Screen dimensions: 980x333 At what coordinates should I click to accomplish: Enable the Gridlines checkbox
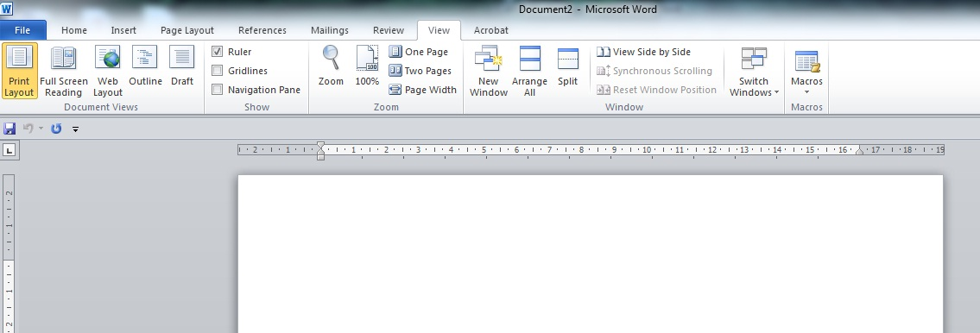pos(217,71)
